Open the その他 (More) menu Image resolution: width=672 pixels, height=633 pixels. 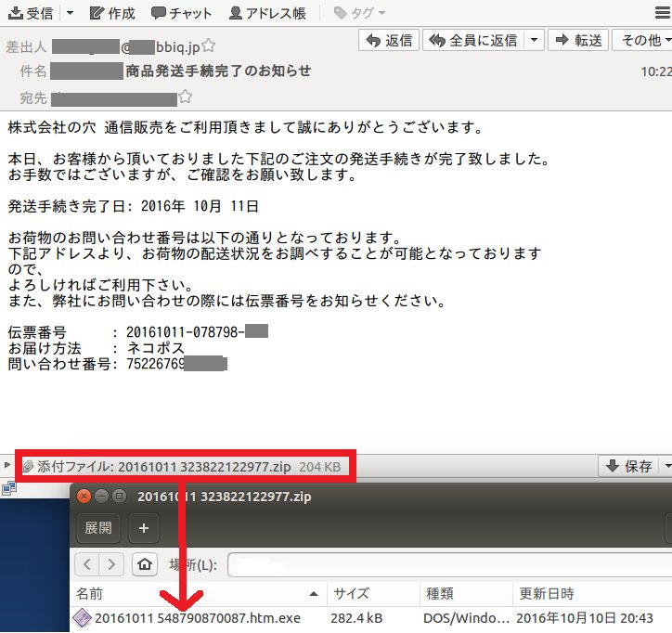tap(644, 40)
